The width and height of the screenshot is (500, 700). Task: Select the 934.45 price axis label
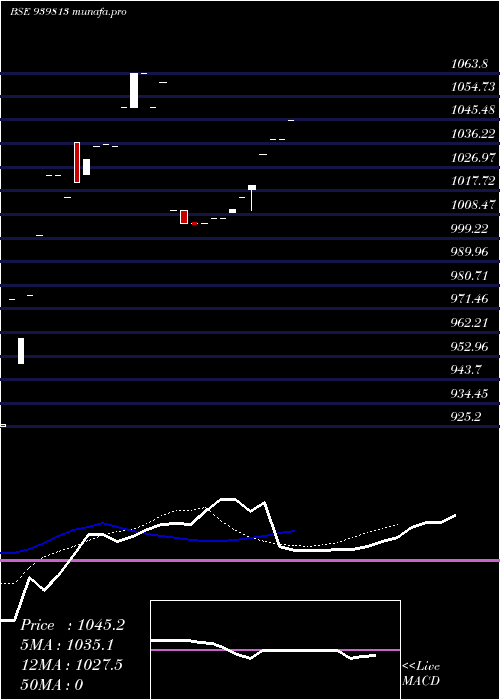[x=469, y=394]
